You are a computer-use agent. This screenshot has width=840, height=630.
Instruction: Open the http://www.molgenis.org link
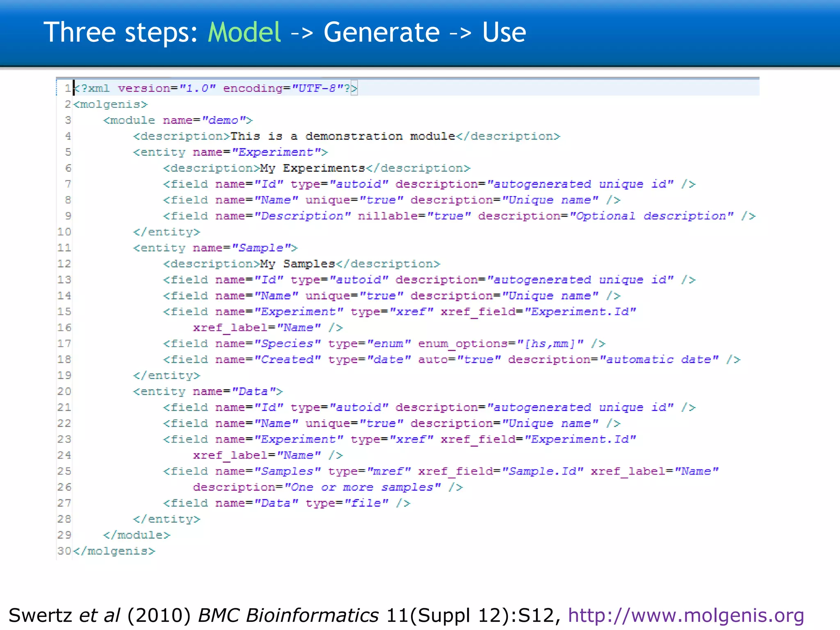(x=686, y=616)
